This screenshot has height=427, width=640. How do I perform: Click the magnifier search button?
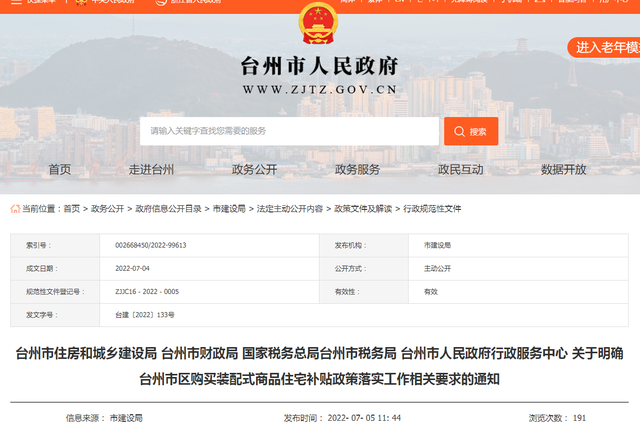[x=470, y=131]
